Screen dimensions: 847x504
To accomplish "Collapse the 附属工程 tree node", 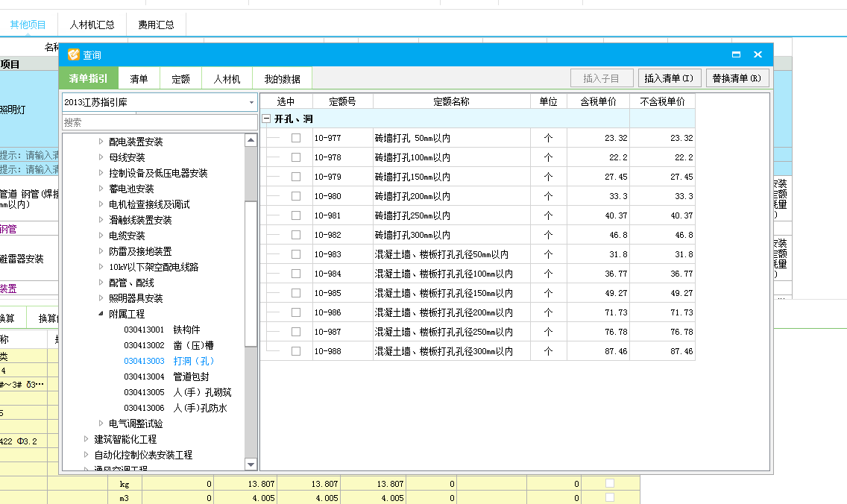I will click(101, 314).
